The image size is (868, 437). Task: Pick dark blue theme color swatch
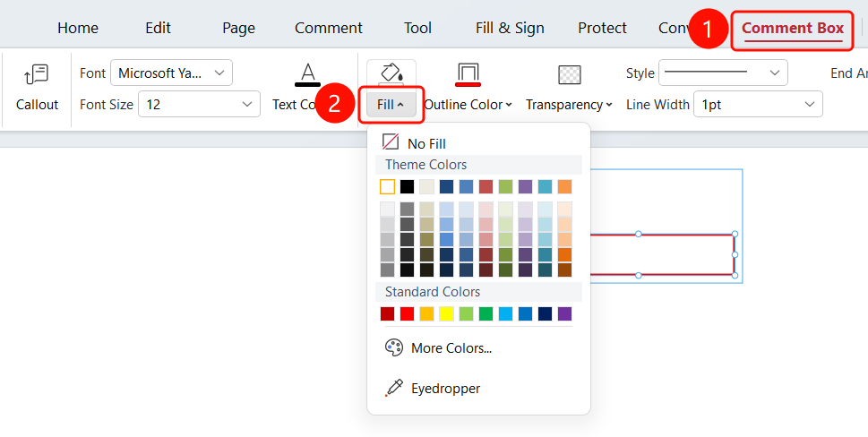pos(447,186)
